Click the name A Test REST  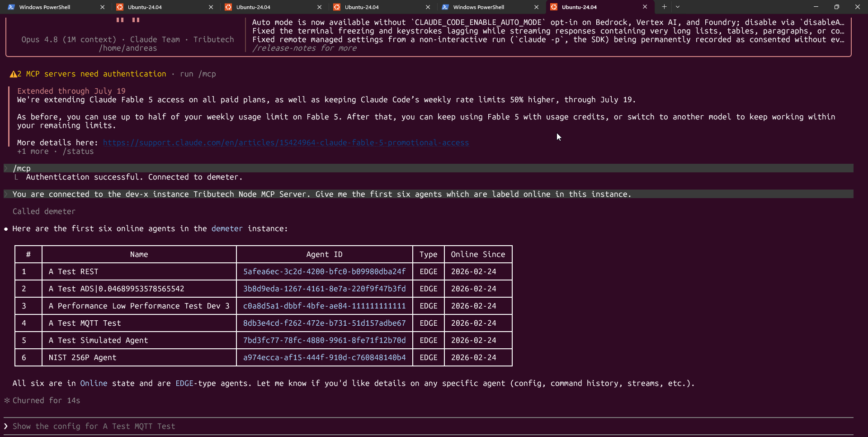coord(73,271)
